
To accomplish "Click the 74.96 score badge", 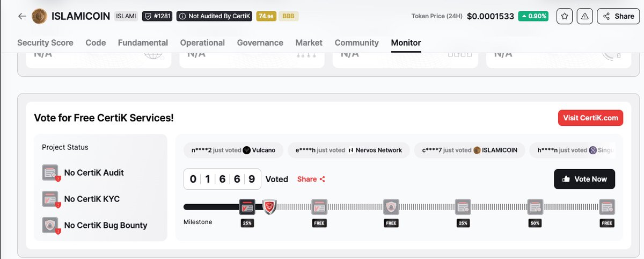I will click(x=266, y=16).
